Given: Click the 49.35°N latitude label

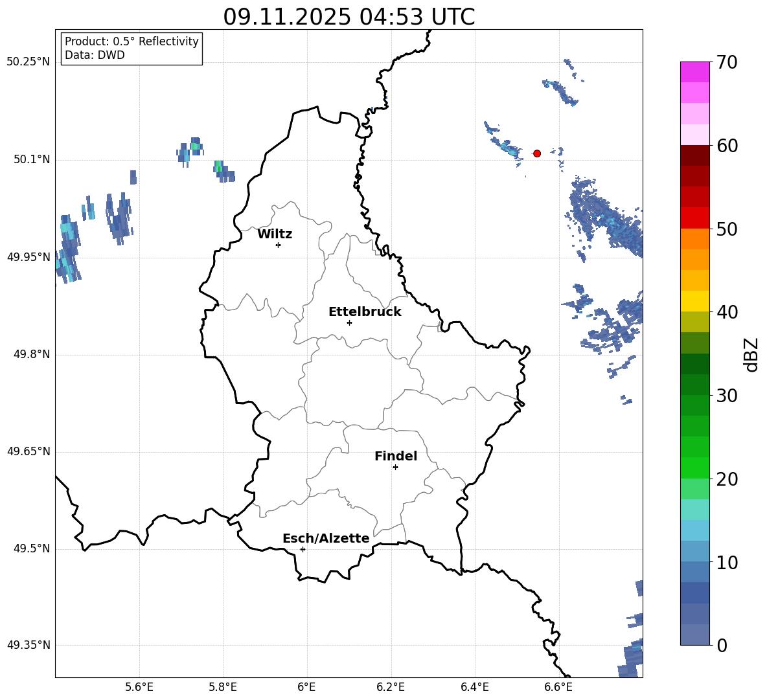Looking at the screenshot, I should coord(29,645).
